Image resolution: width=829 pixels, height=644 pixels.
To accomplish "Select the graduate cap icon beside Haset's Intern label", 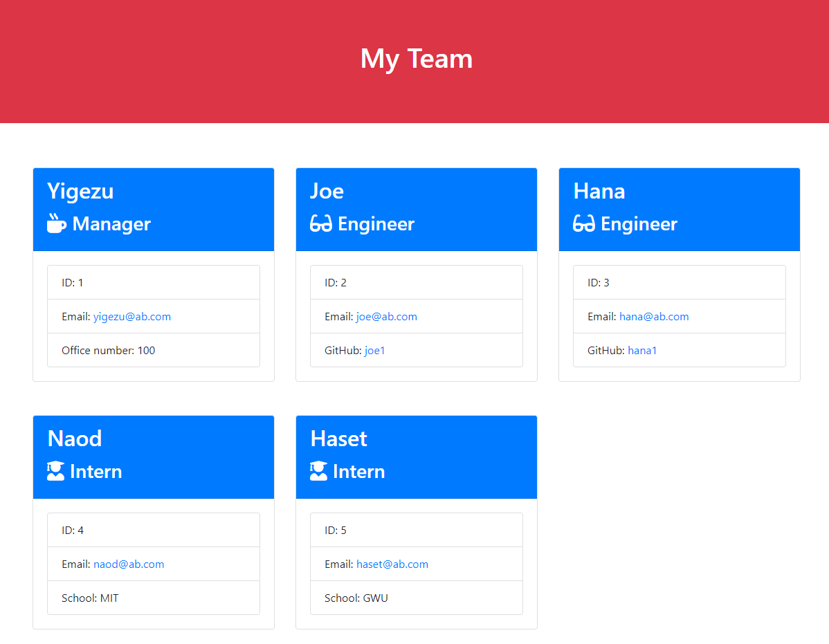I will click(318, 470).
